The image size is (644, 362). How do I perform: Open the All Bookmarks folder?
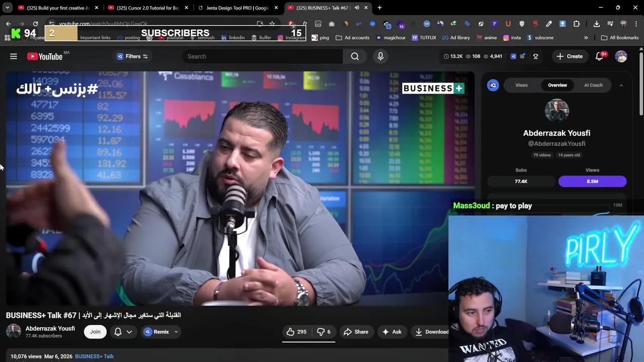point(620,38)
